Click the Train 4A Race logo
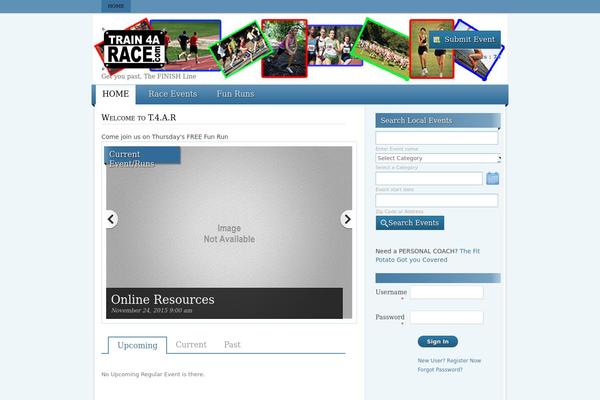 [134, 50]
